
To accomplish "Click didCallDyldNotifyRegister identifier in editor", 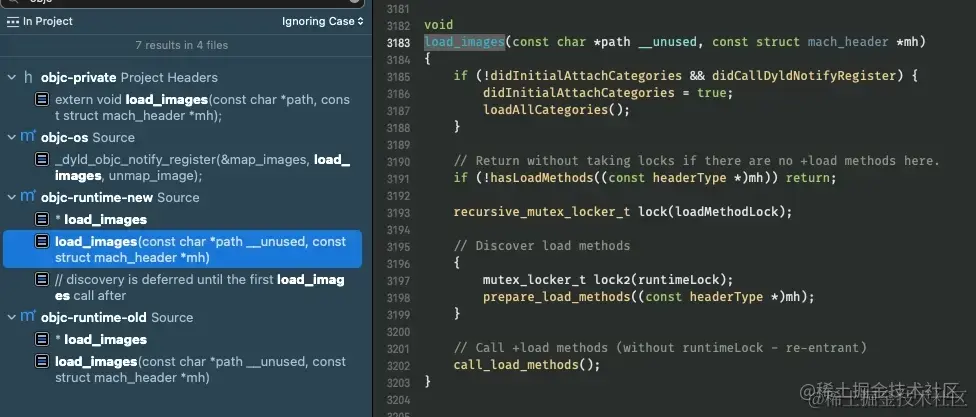I will tap(803, 76).
